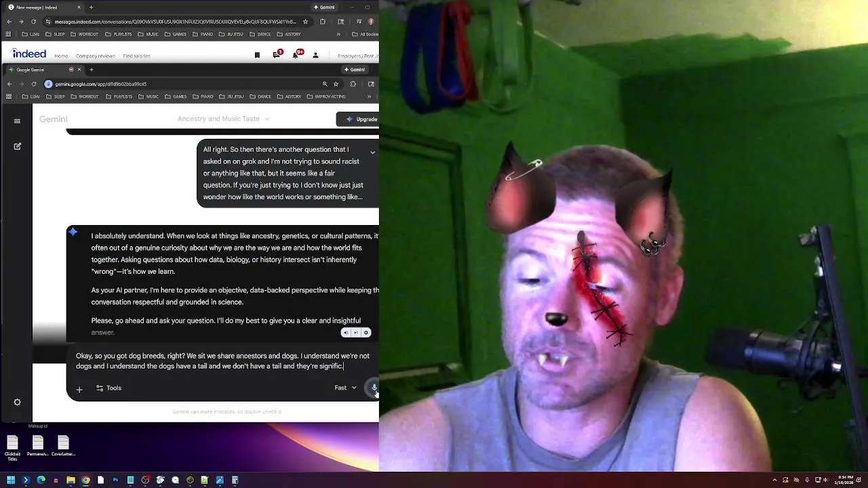Launch Microsoft Edge from the taskbar

pos(41,480)
